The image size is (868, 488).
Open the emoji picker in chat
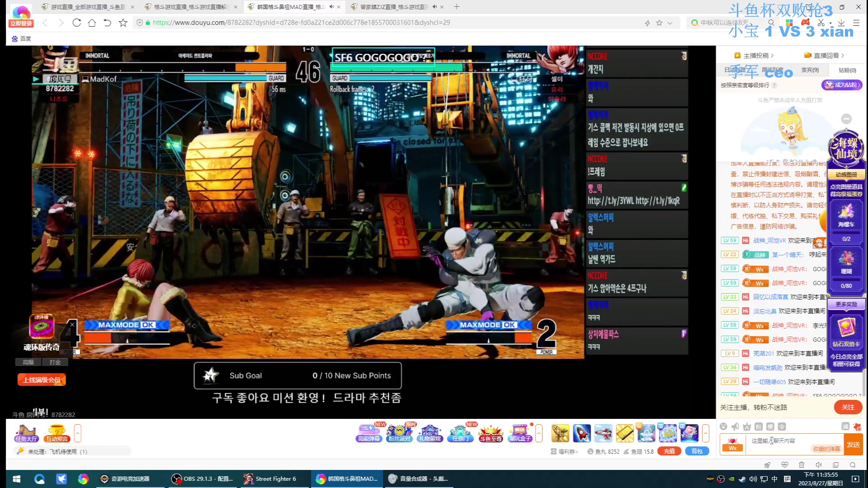723,427
